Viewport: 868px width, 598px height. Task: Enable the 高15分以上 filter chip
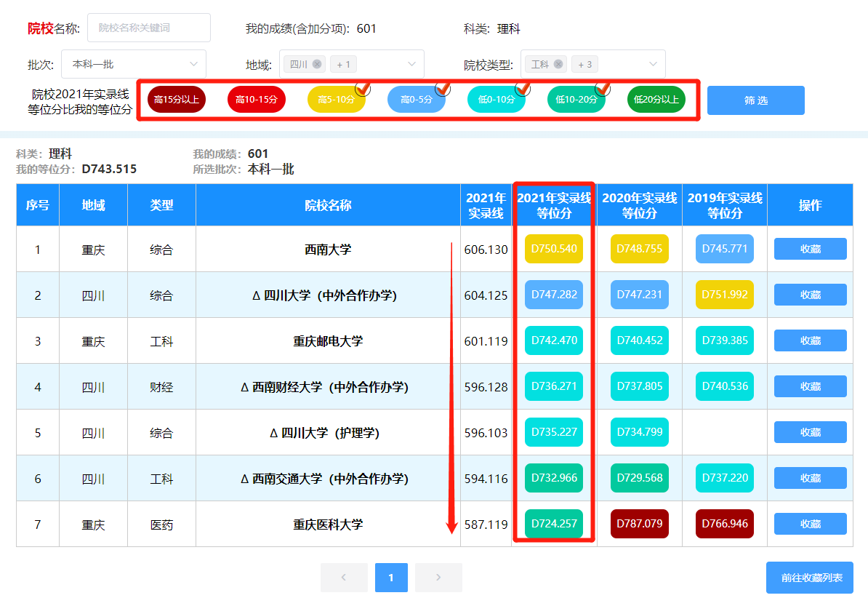tap(177, 100)
